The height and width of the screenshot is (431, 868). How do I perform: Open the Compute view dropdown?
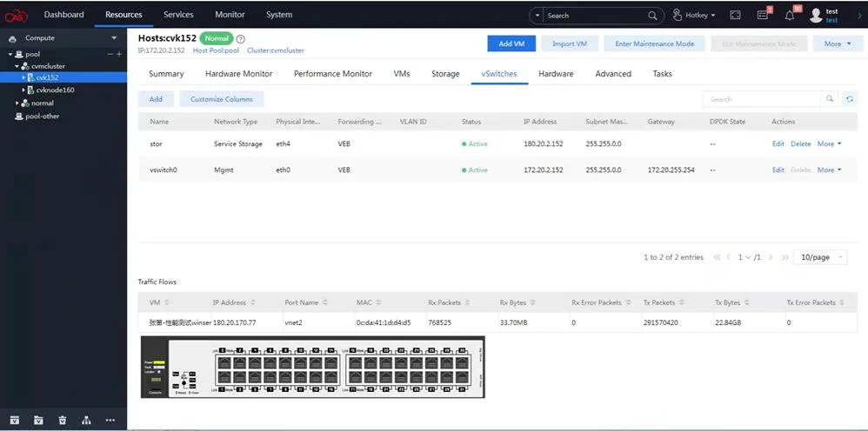pyautogui.click(x=114, y=38)
